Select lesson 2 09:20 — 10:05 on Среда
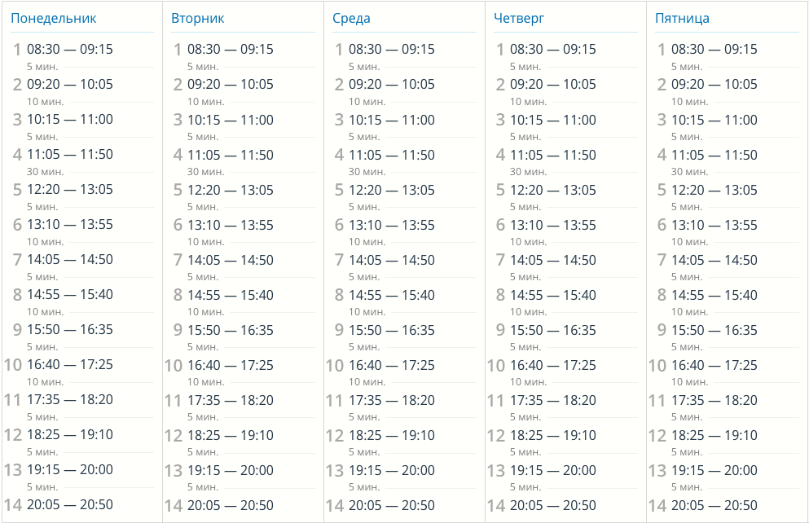The image size is (809, 532). 392,84
